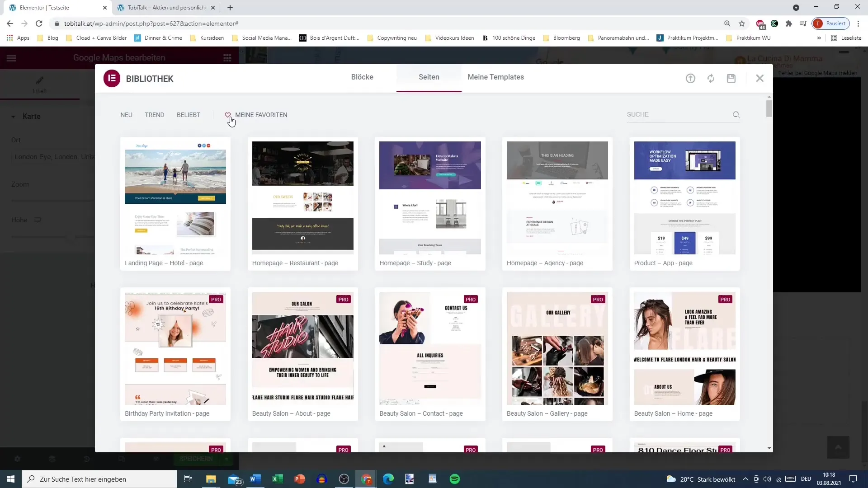
Task: Click the Pausiert profile button
Action: (830, 23)
